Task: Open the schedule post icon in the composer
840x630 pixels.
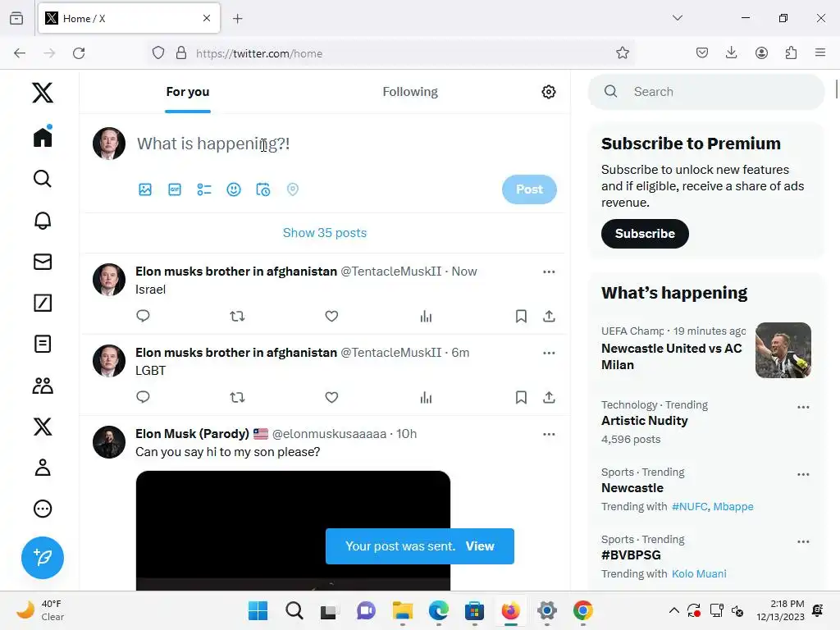Action: [x=263, y=189]
